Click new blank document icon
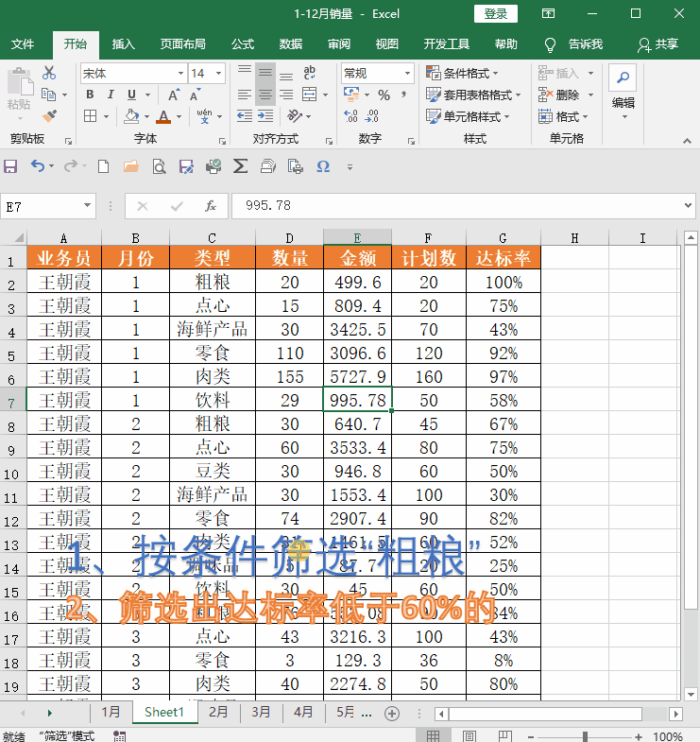The height and width of the screenshot is (742, 700). (x=104, y=166)
